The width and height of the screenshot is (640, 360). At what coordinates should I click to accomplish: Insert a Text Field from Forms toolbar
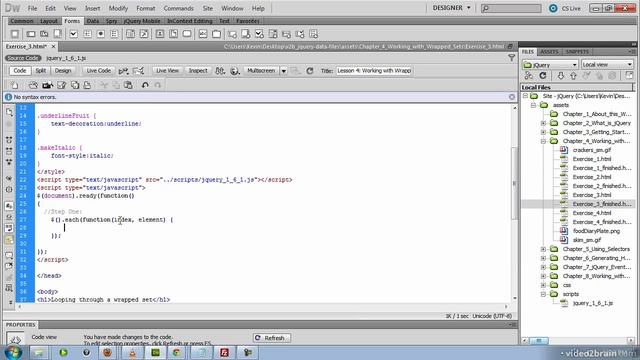point(31,34)
